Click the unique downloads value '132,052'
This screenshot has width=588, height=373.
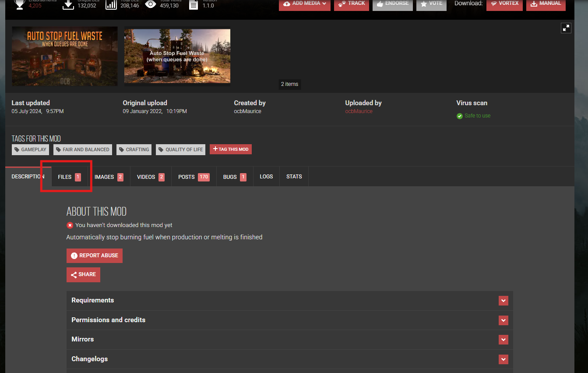(88, 6)
